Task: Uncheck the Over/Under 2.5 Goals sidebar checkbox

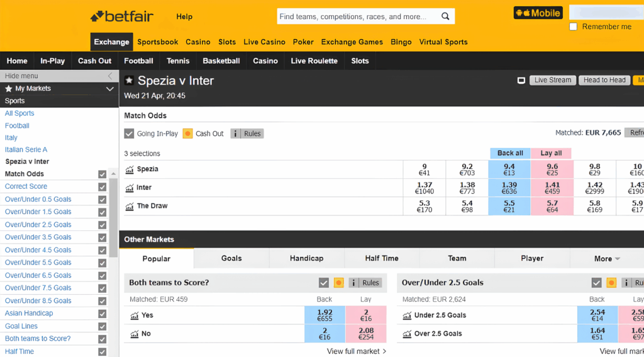Action: (x=103, y=225)
